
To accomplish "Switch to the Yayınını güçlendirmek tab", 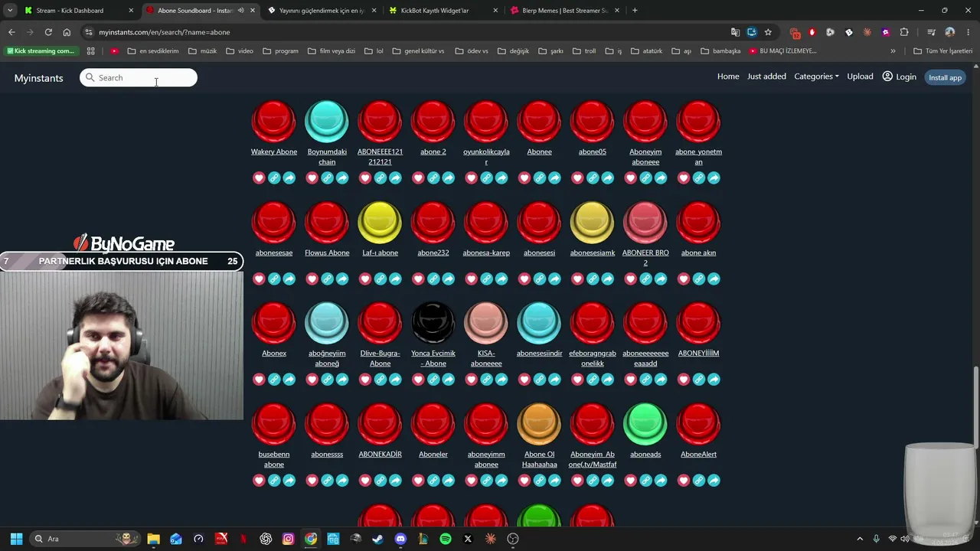I will [x=322, y=11].
